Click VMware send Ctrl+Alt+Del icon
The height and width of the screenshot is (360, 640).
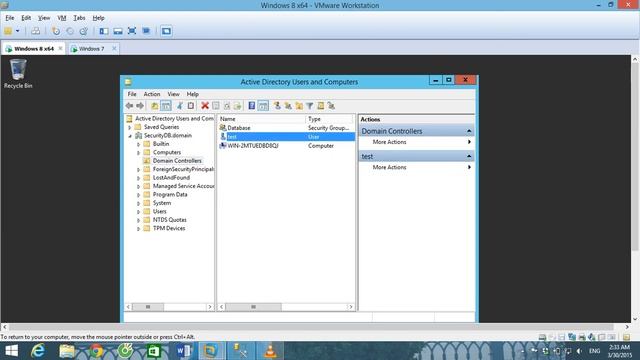click(36, 31)
